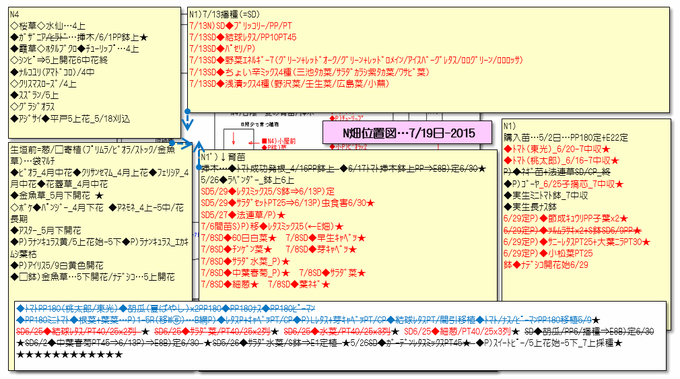Click the N1')↓育苗 heading
The image size is (680, 379).
click(x=223, y=157)
